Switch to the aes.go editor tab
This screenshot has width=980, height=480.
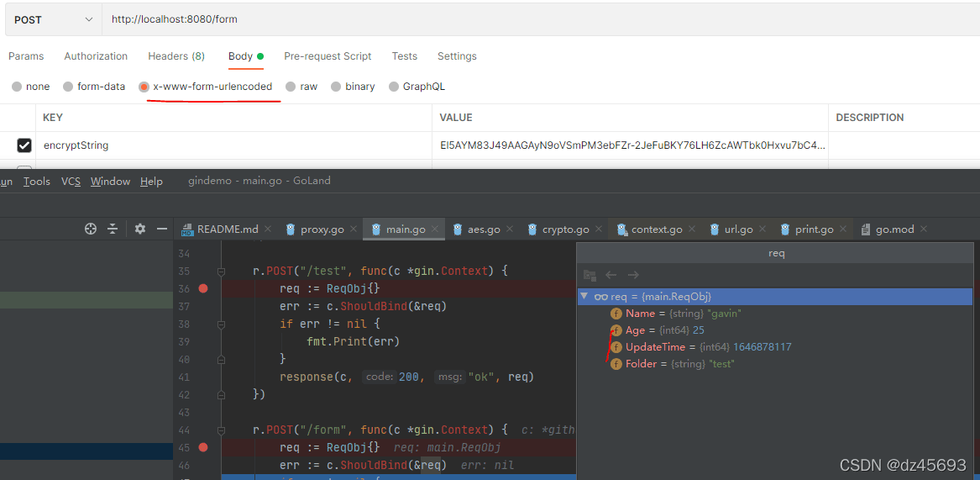476,229
